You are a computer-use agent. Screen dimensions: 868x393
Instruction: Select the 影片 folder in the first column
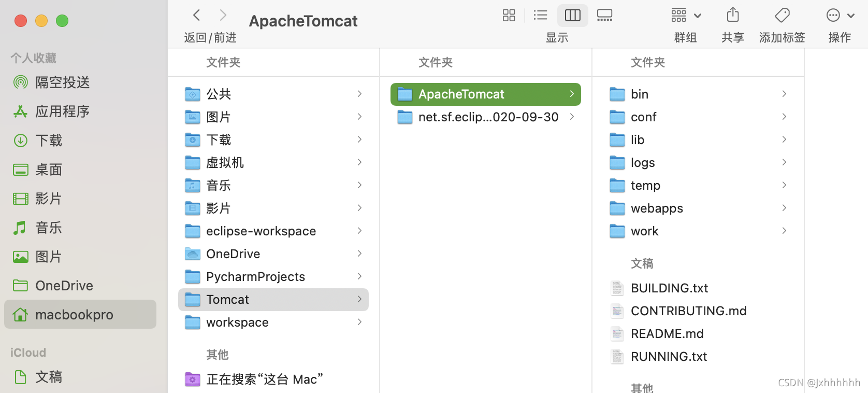(x=273, y=208)
